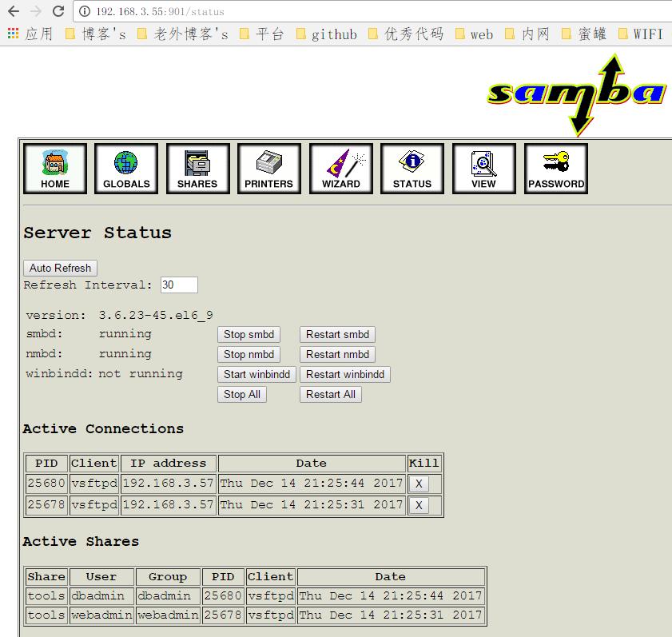Select the STATUS icon
Viewport: 672px width, 637px height.
tap(412, 169)
